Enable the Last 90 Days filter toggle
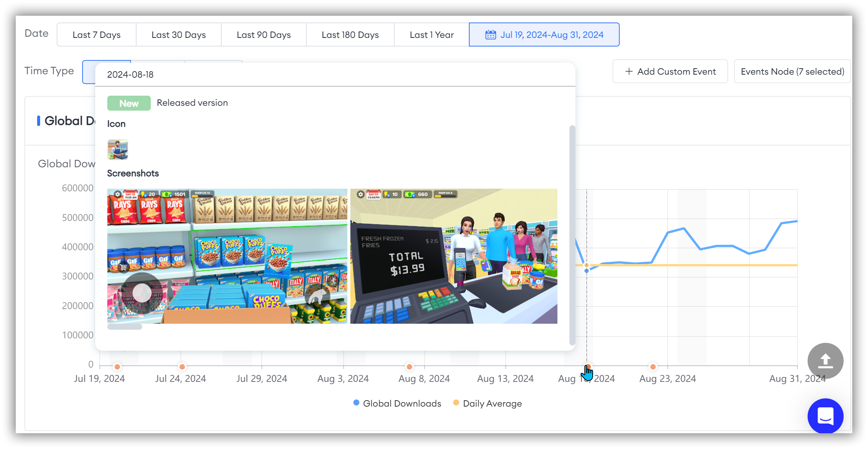Image resolution: width=868 pixels, height=449 pixels. pyautogui.click(x=263, y=35)
